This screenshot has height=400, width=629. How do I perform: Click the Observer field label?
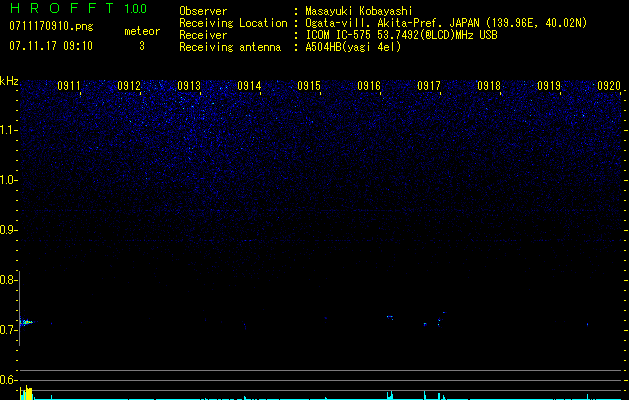point(203,11)
